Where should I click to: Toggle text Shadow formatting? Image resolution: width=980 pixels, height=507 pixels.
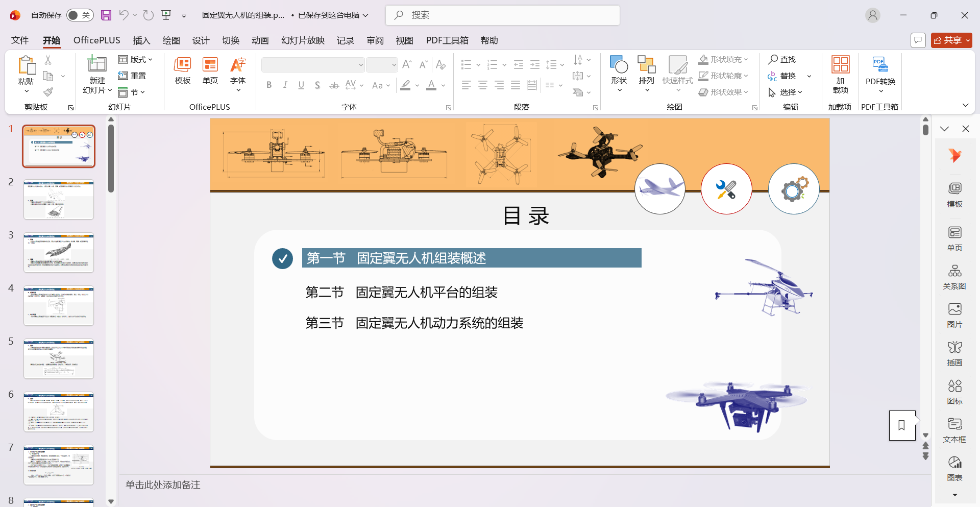[x=317, y=85]
